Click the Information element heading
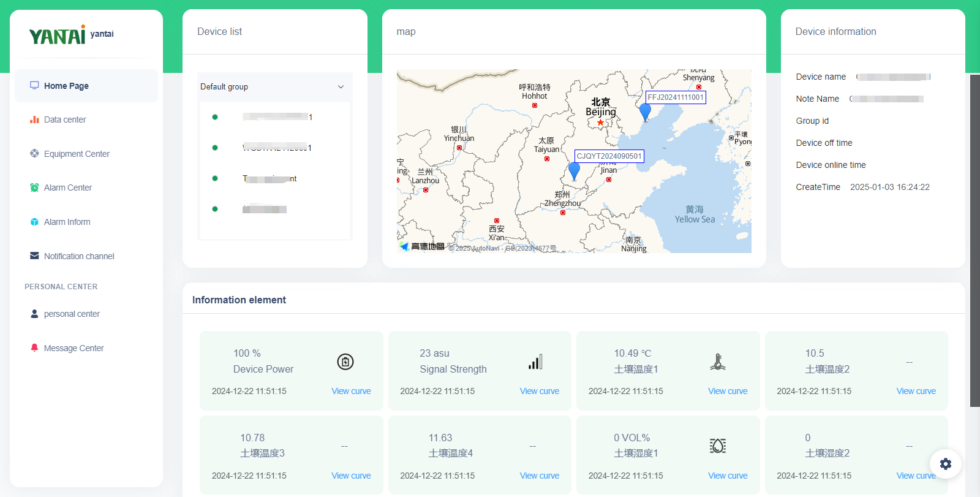 [239, 300]
